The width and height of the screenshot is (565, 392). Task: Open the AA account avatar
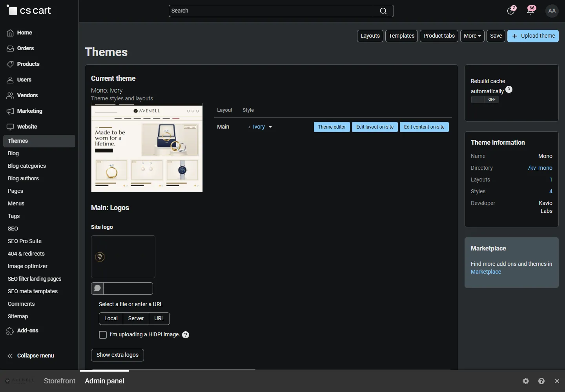pyautogui.click(x=552, y=11)
